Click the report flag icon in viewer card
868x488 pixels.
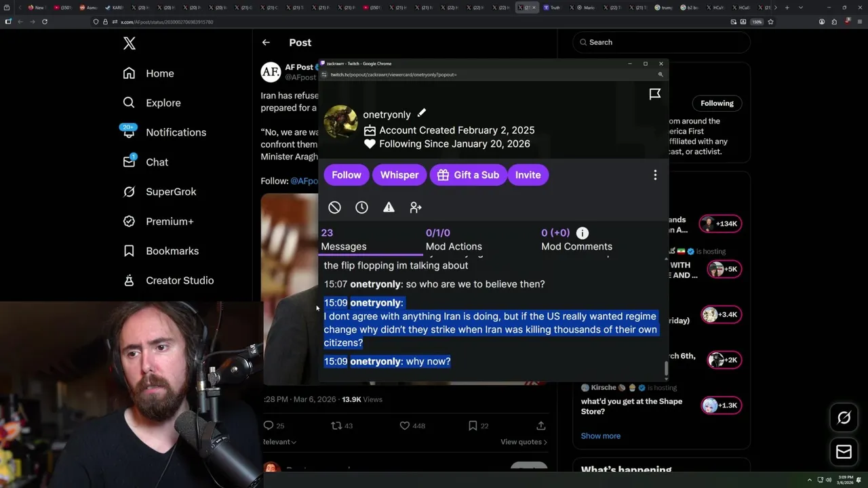coord(655,94)
